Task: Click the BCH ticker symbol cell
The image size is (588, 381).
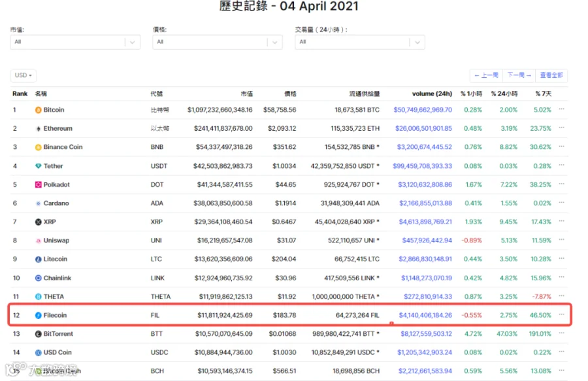Action: [x=157, y=371]
